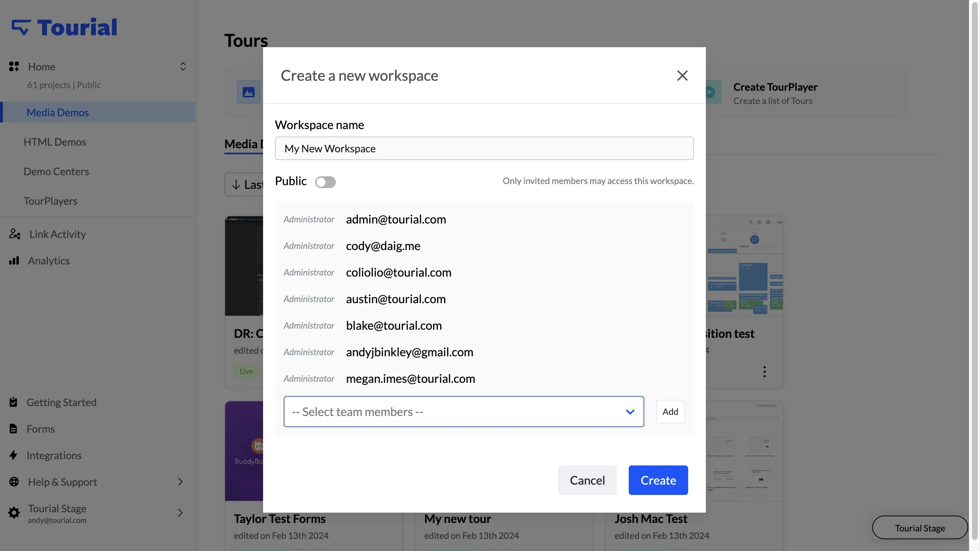Click the Josh Mac Test title
980x551 pixels.
651,518
